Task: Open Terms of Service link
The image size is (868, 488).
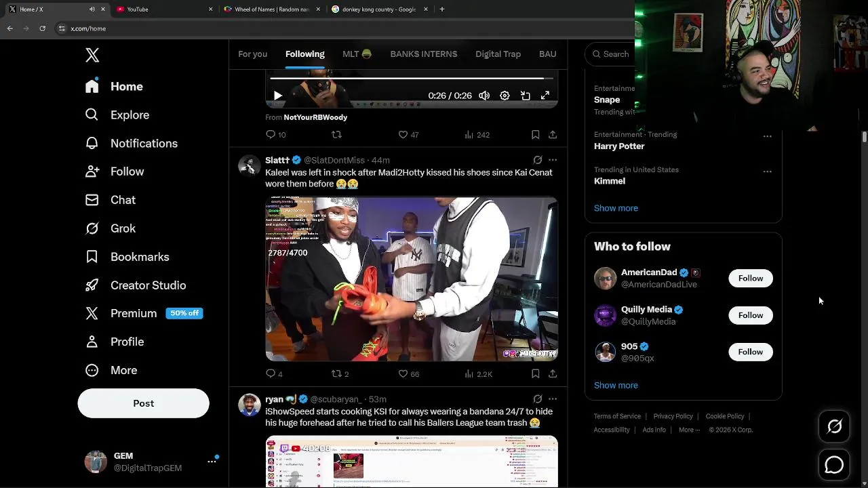Action: click(x=617, y=416)
